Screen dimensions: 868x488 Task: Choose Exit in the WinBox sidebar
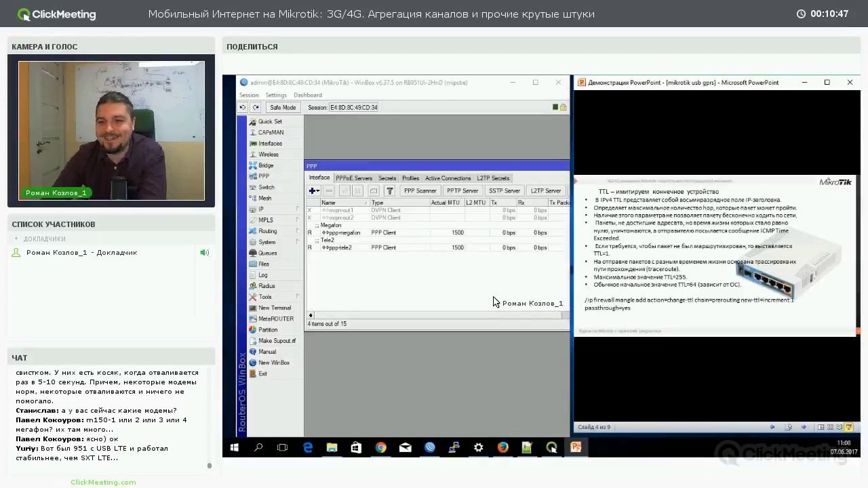click(x=262, y=373)
